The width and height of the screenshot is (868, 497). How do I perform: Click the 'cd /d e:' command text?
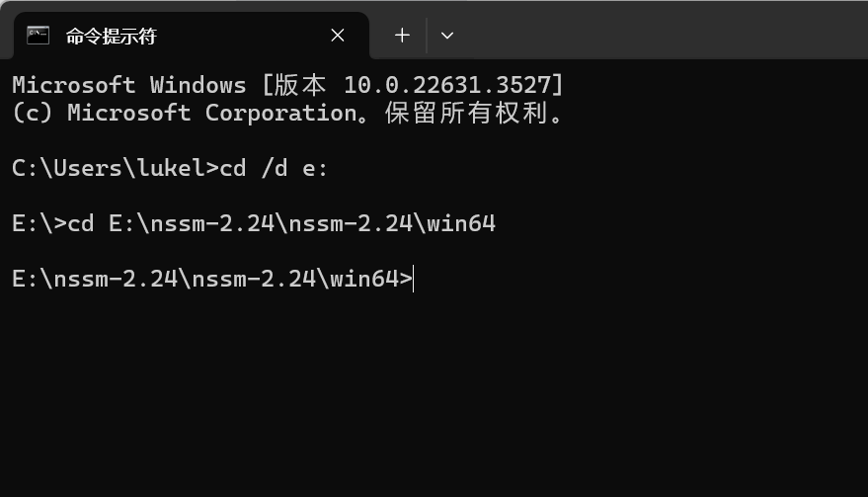pos(274,169)
